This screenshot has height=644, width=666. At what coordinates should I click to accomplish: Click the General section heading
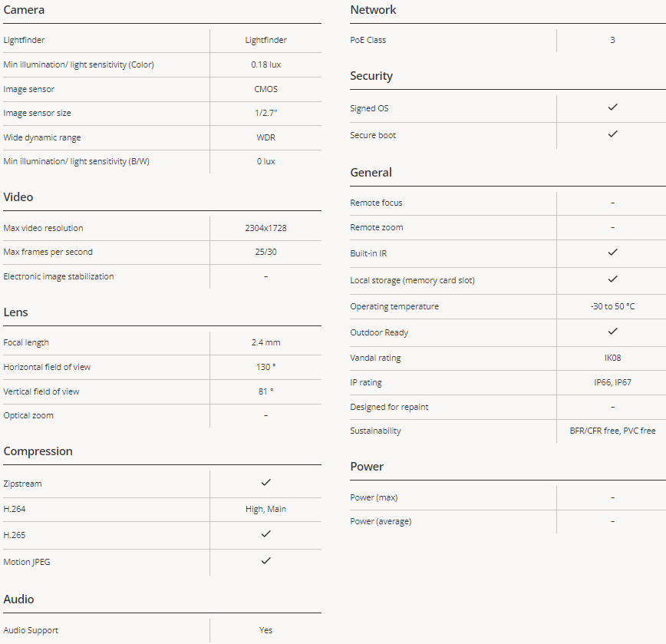pos(371,173)
